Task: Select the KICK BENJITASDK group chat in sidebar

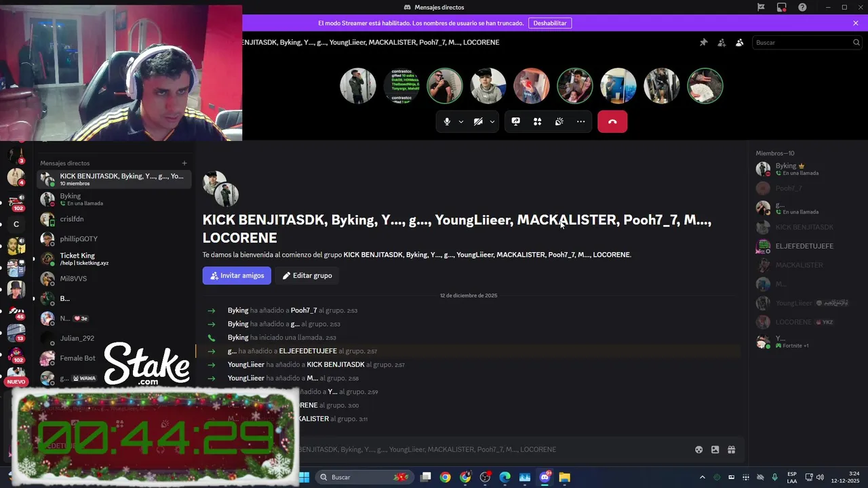Action: pos(114,179)
